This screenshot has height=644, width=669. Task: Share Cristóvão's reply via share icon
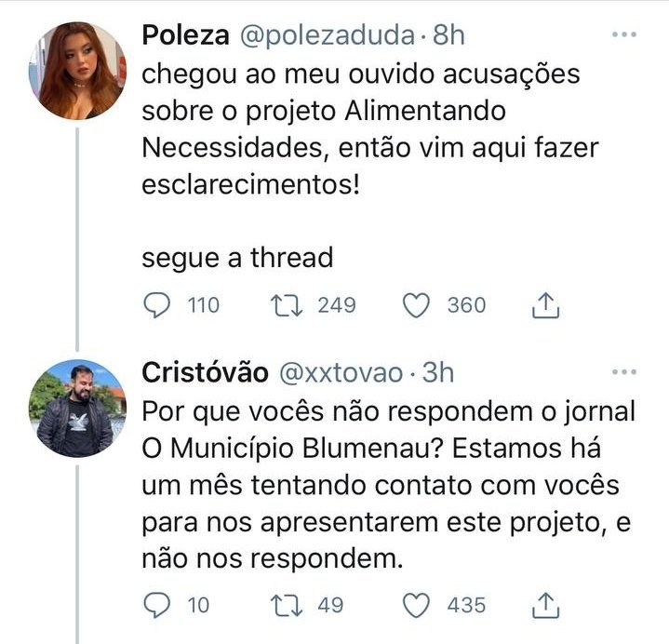click(x=545, y=605)
